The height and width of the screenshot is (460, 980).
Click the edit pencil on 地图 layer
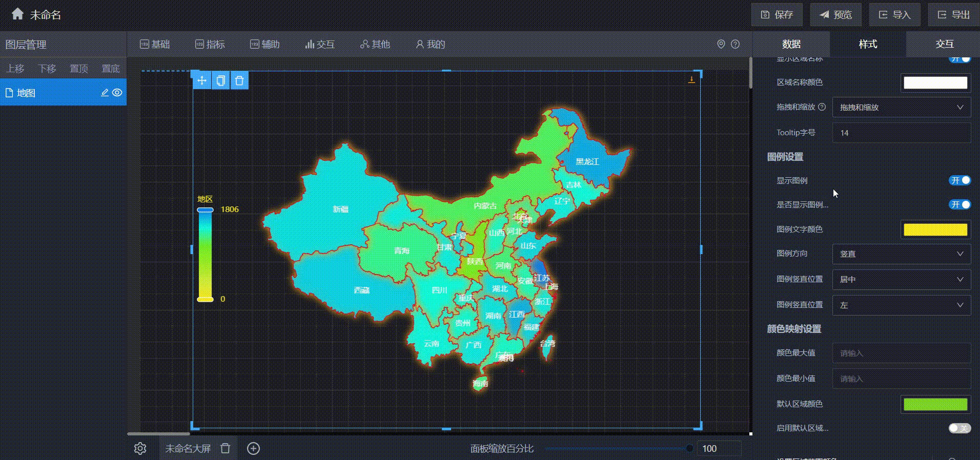point(105,93)
